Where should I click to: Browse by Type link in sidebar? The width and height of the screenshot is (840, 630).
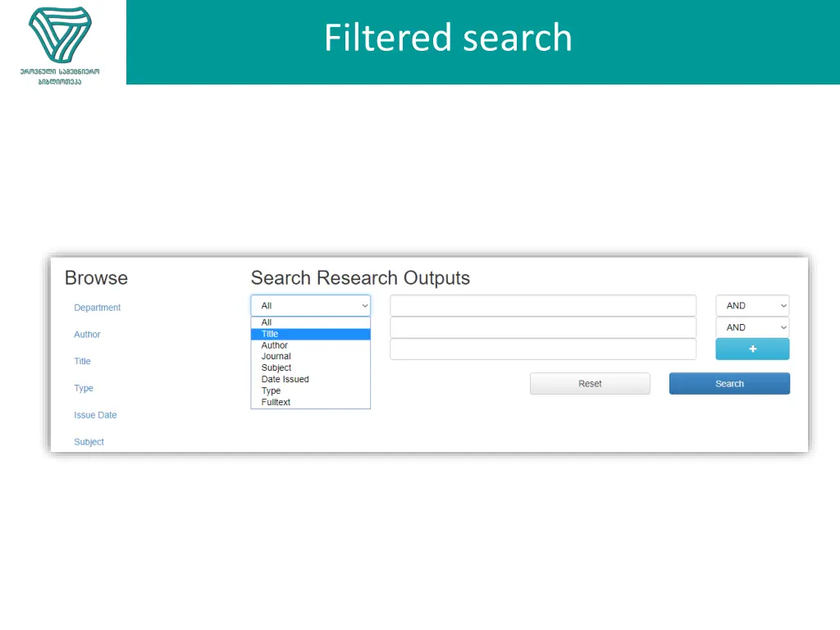tap(84, 388)
